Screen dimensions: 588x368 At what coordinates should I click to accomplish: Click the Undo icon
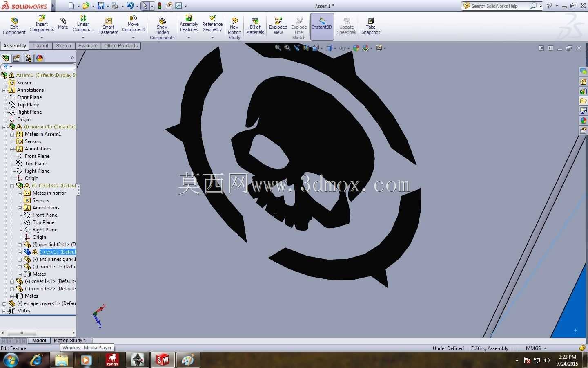130,6
